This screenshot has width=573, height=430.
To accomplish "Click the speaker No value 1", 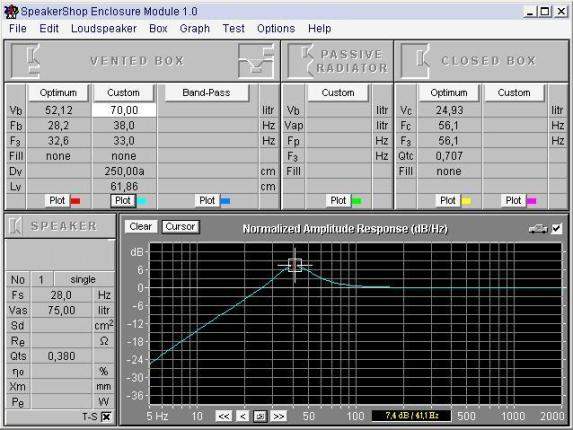I will point(41,280).
